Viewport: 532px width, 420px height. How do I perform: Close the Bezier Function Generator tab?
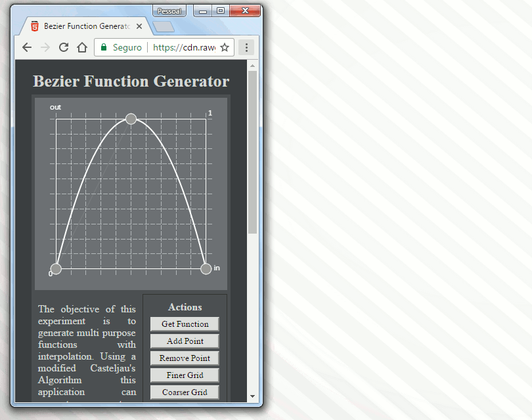pos(139,27)
